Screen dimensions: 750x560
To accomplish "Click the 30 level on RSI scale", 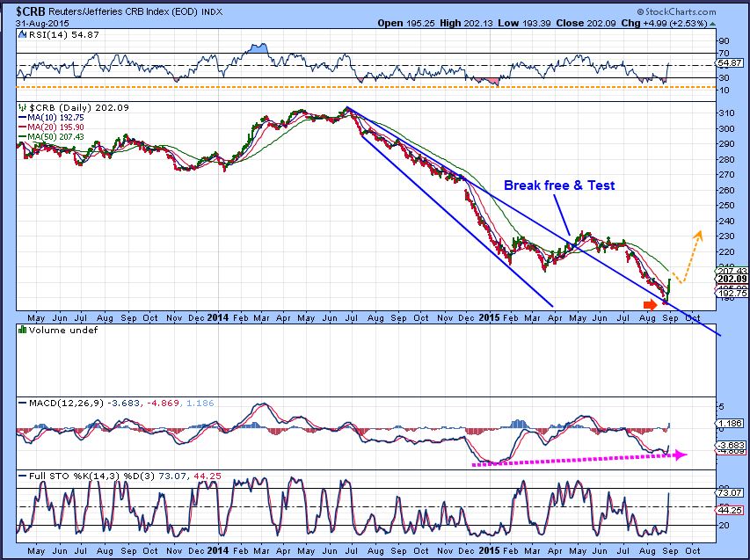I will [724, 77].
